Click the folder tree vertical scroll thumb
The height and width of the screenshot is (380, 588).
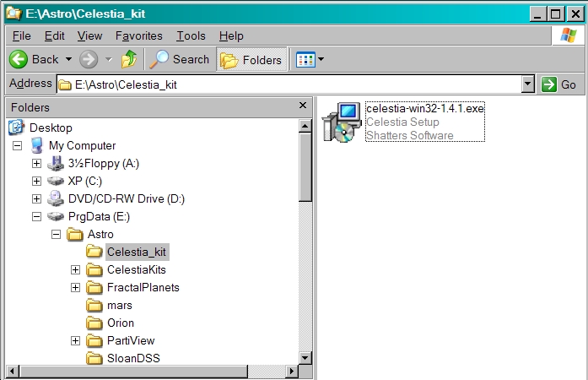(x=305, y=167)
